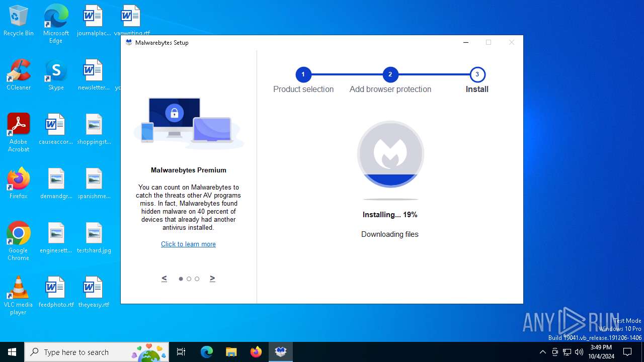The width and height of the screenshot is (644, 362).
Task: Type in the taskbar search box
Action: click(97, 352)
